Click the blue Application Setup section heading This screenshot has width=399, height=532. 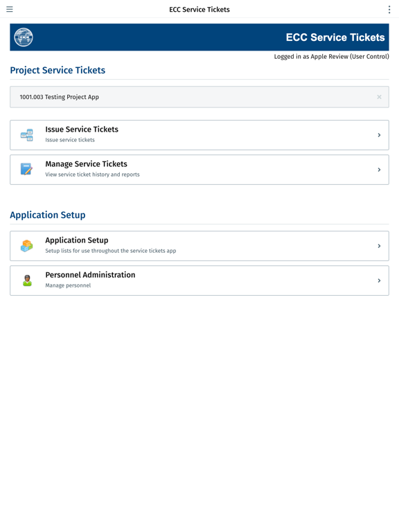(x=48, y=215)
